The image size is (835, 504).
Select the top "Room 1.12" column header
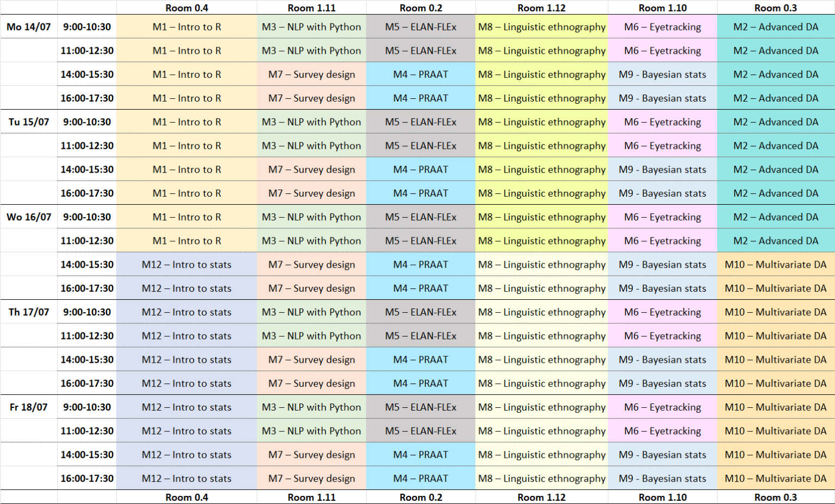point(541,8)
